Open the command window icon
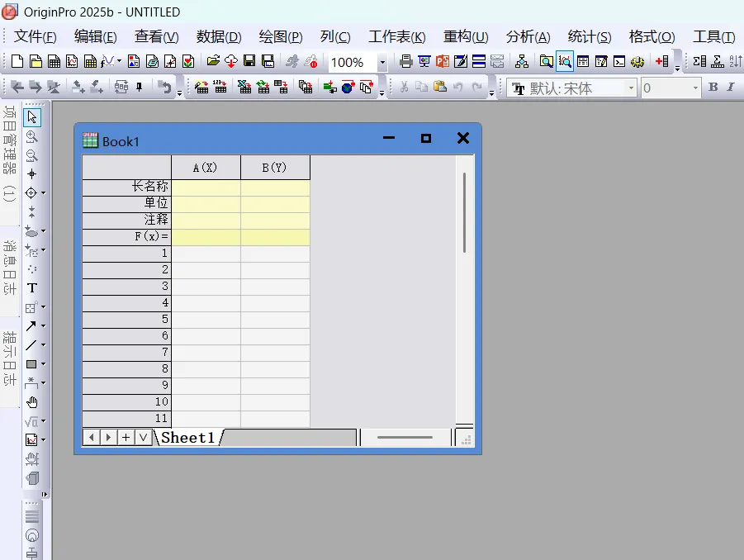Screen dimensions: 744x560 (619, 61)
